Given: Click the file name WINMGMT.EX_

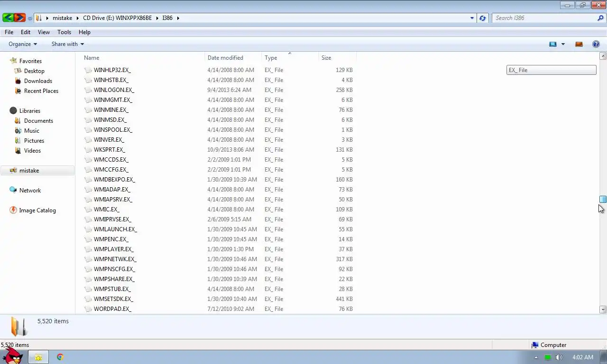Looking at the screenshot, I should pos(113,100).
